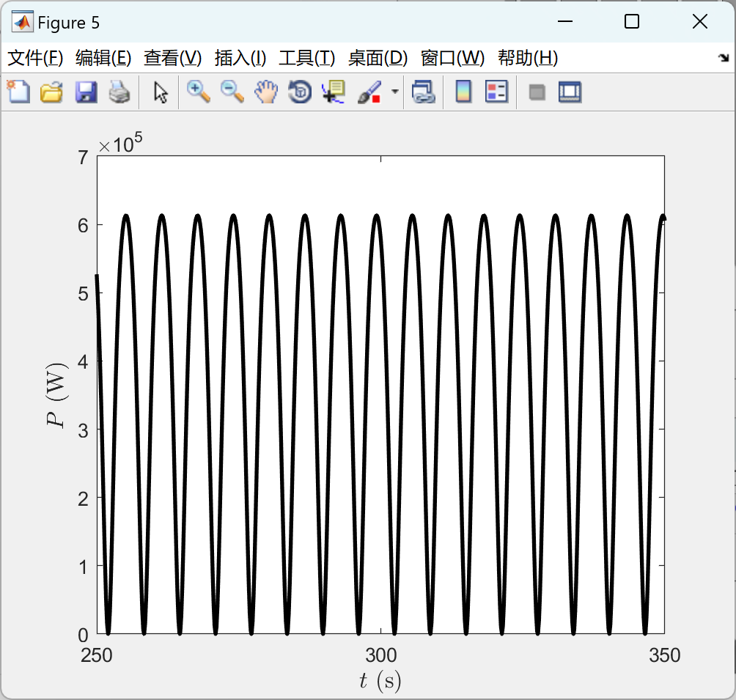The height and width of the screenshot is (700, 736).
Task: Select the Edit Plot arrow tool
Action: [x=161, y=92]
